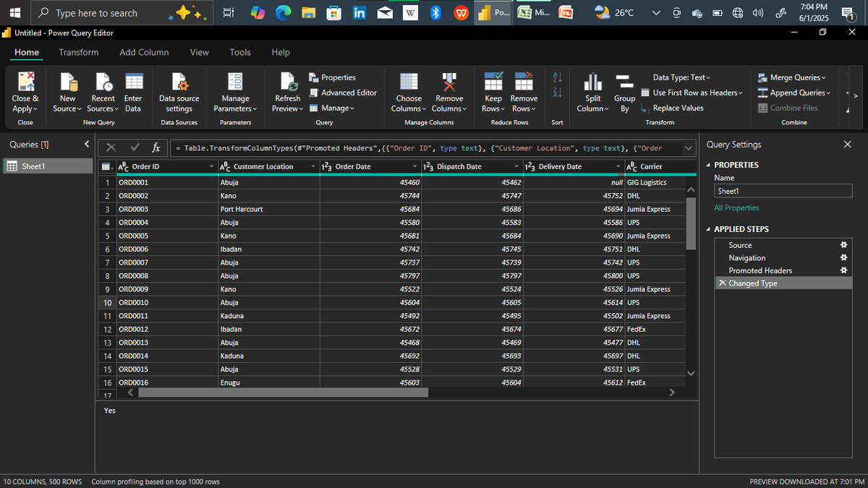This screenshot has width=868, height=488.
Task: Click the Choose Columns icon
Action: (x=409, y=81)
